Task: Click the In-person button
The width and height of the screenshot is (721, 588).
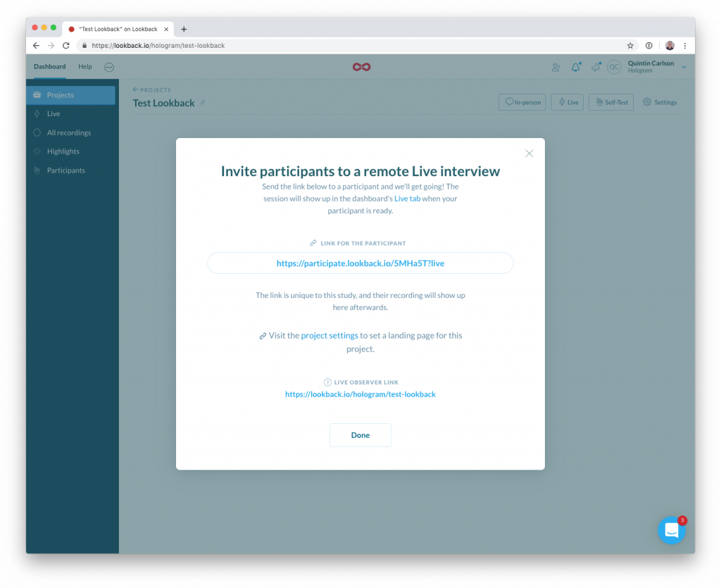Action: click(522, 102)
